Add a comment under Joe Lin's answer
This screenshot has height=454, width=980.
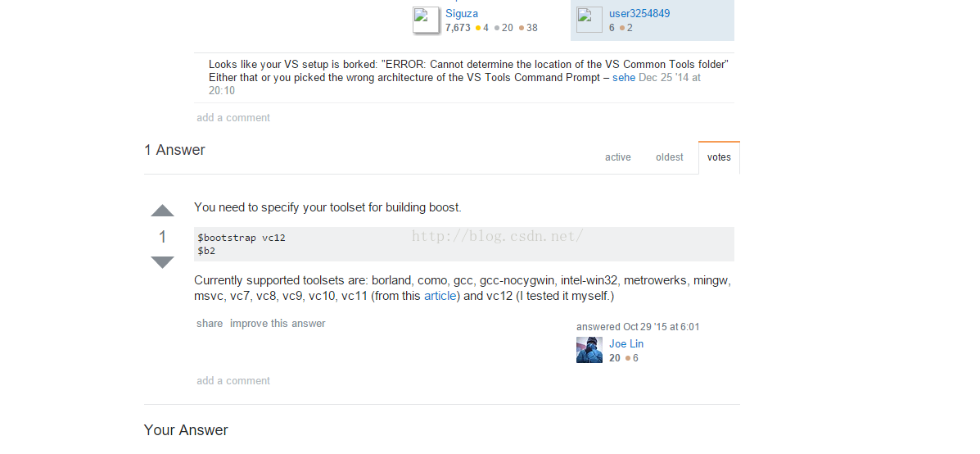point(233,381)
